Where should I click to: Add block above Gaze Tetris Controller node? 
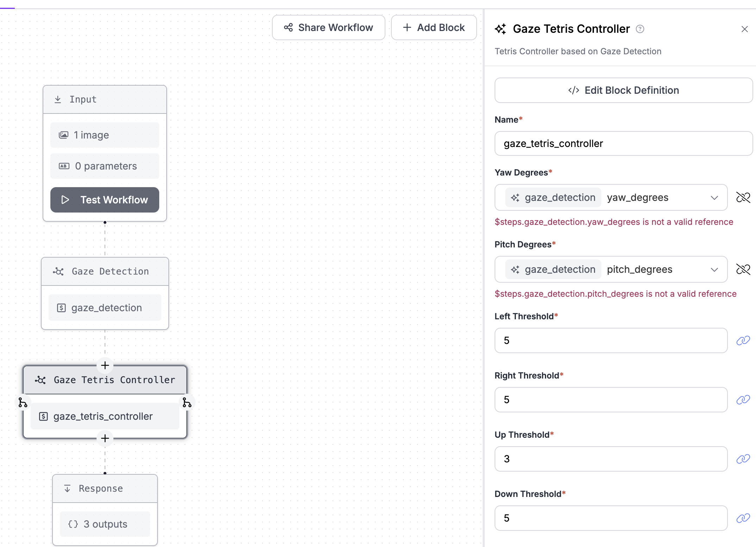point(105,365)
